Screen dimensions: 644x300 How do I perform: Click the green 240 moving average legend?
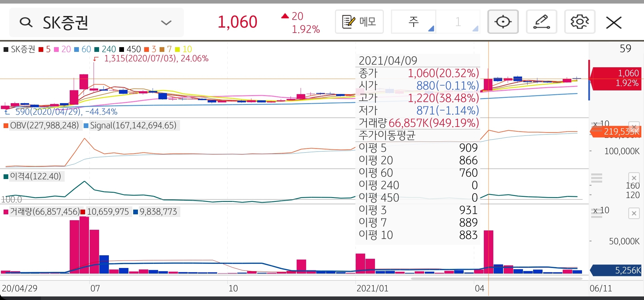pos(105,49)
